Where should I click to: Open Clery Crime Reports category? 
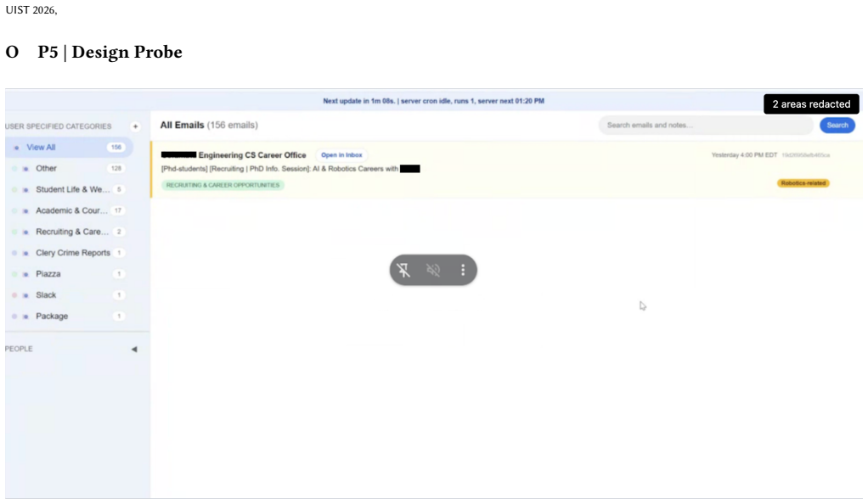[x=69, y=253]
